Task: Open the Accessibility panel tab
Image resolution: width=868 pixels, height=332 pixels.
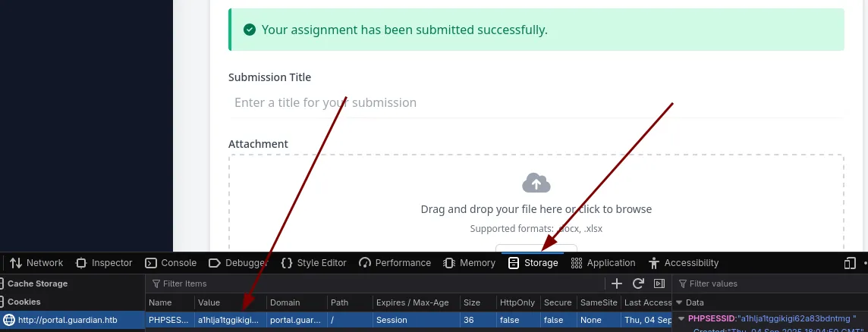Action: point(683,263)
